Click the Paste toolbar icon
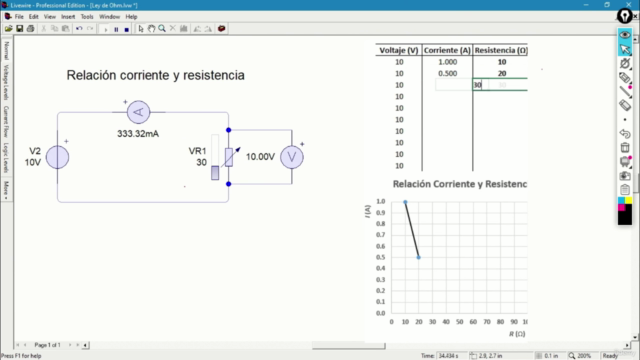640x360 pixels. 65,29
